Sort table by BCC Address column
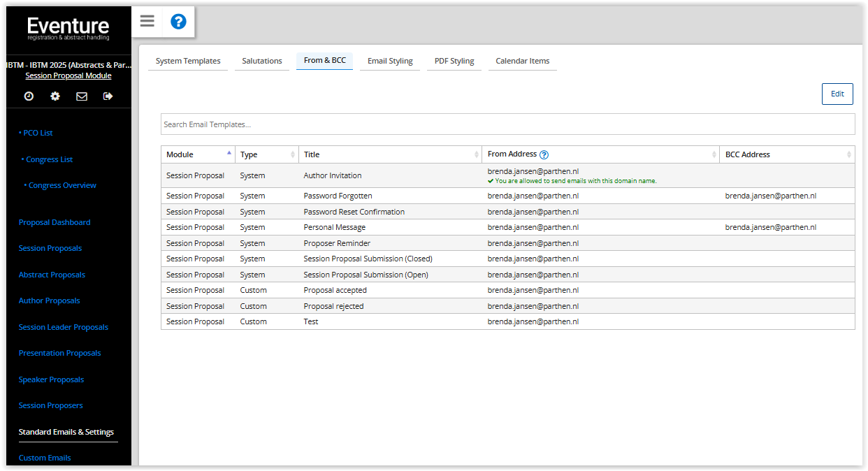The image size is (868, 471). [786, 154]
